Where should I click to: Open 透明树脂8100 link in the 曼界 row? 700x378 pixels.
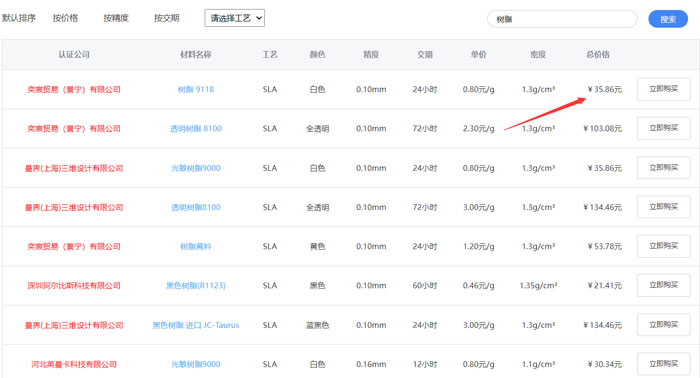(x=196, y=207)
